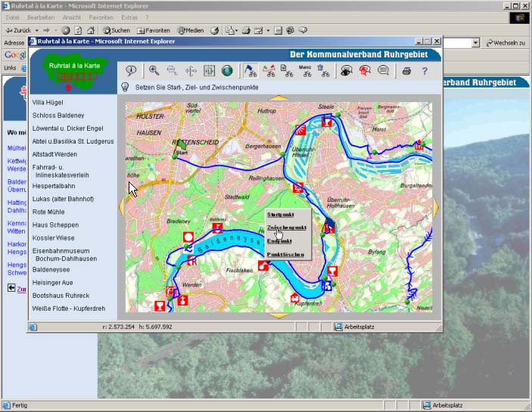The image size is (532, 412).
Task: Pan map west with left arrow
Action: (122, 207)
